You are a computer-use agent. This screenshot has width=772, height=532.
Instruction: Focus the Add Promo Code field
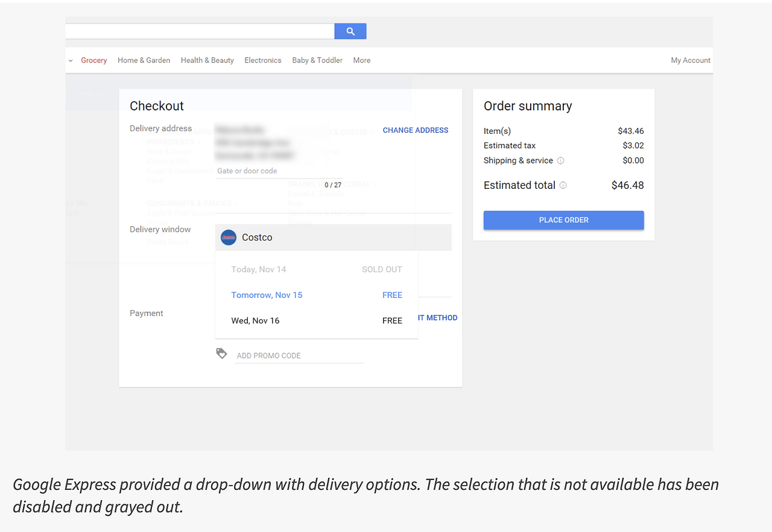pos(299,356)
